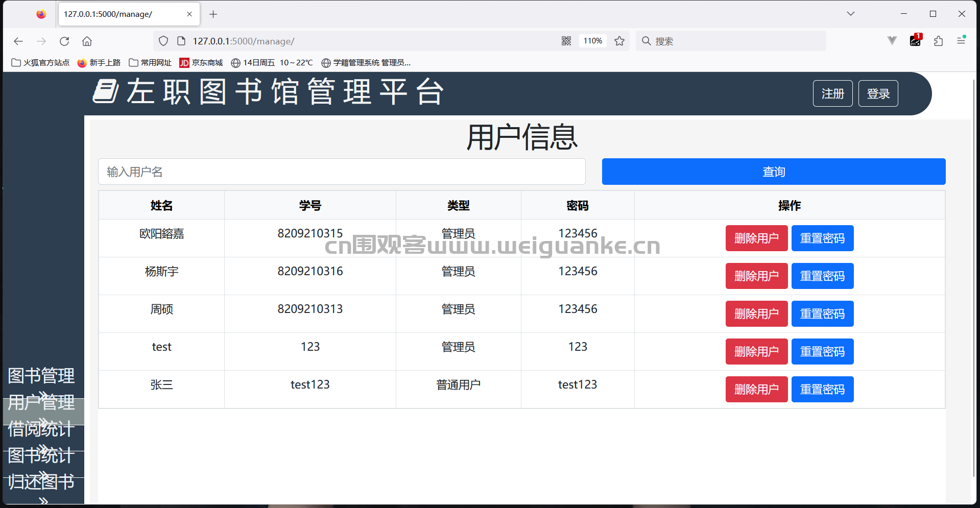This screenshot has width=980, height=508.
Task: Click the 密码 column header
Action: (578, 205)
